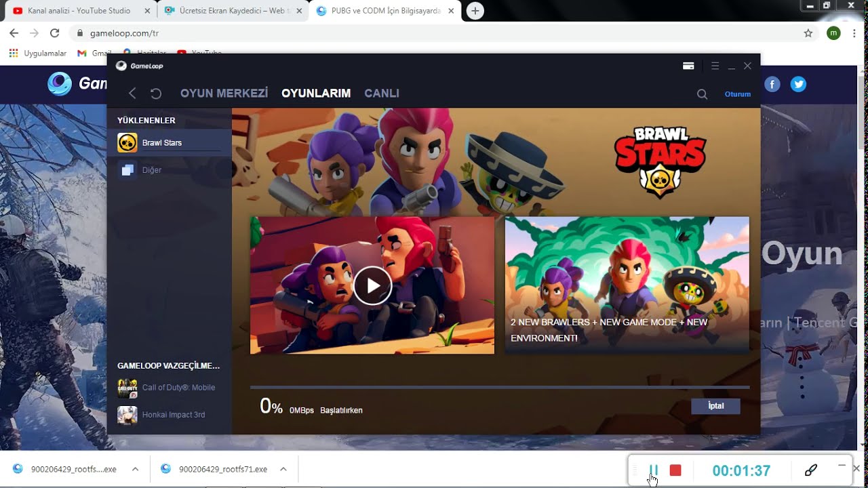The width and height of the screenshot is (868, 488).
Task: Switch to OYUNLARIM tab
Action: (316, 94)
